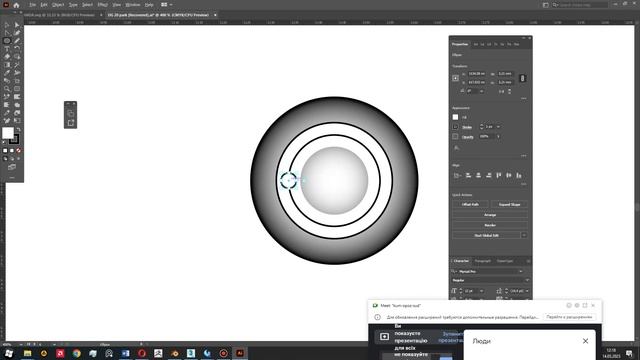This screenshot has height=360, width=640.
Task: Open Illustrator icon in Windows taskbar
Action: [240, 353]
